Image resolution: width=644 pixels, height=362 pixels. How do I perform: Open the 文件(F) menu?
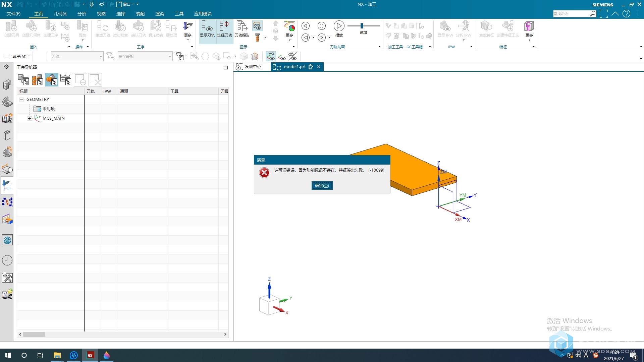(14, 14)
